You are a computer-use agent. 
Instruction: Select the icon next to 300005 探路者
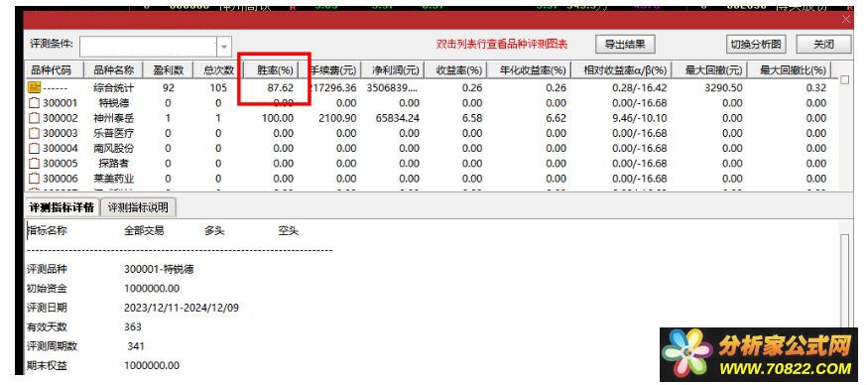coord(35,164)
